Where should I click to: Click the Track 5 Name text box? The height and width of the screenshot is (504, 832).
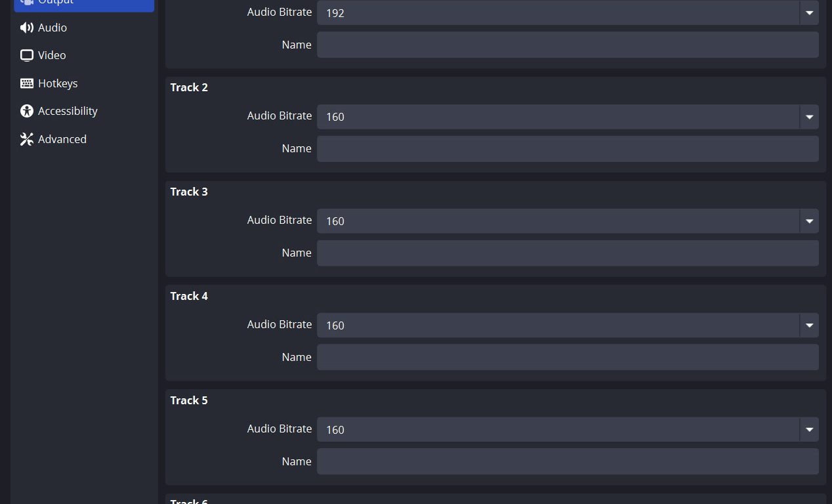pyautogui.click(x=568, y=462)
